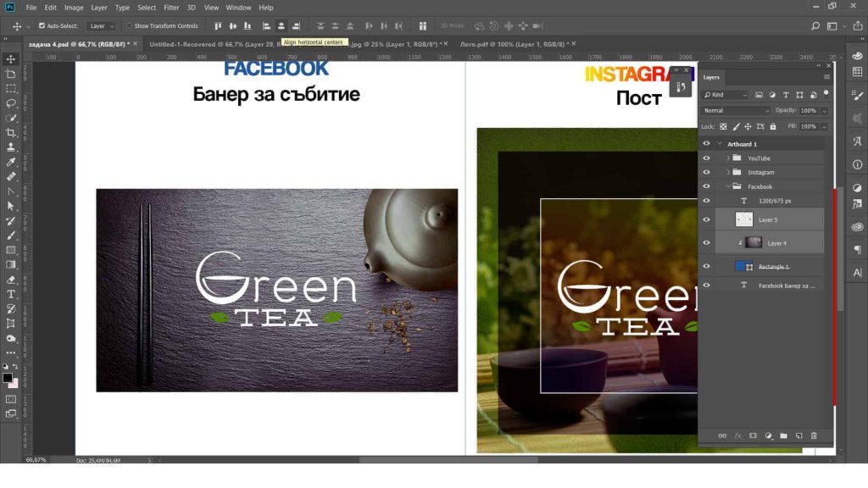Select the Lasso tool
Screen dimensions: 868x488
(x=10, y=103)
